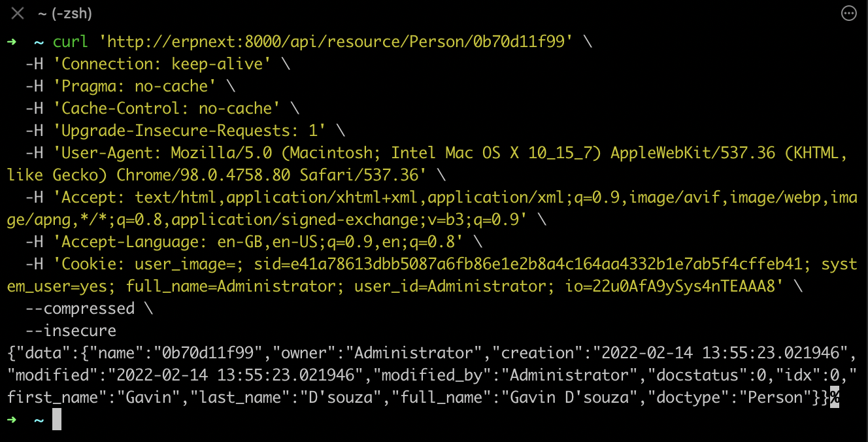868x442 pixels.
Task: Click the block cursor at the last prompt
Action: coord(57,420)
